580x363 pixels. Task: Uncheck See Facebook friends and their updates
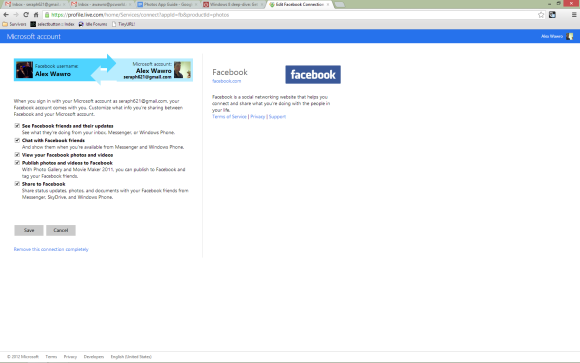pos(17,126)
